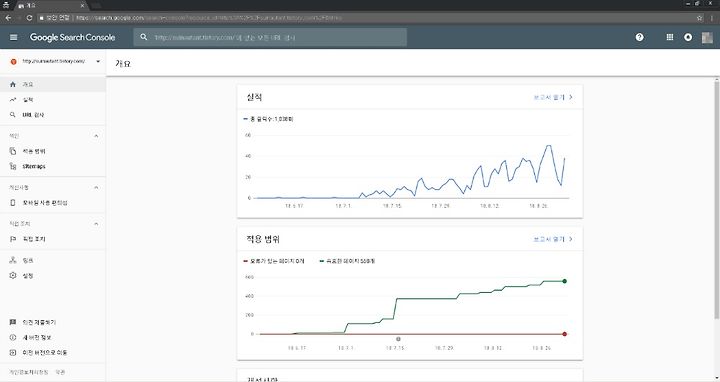Open 직접 조치 flag icon item
Viewport: 720px width, 382px height.
[13, 239]
